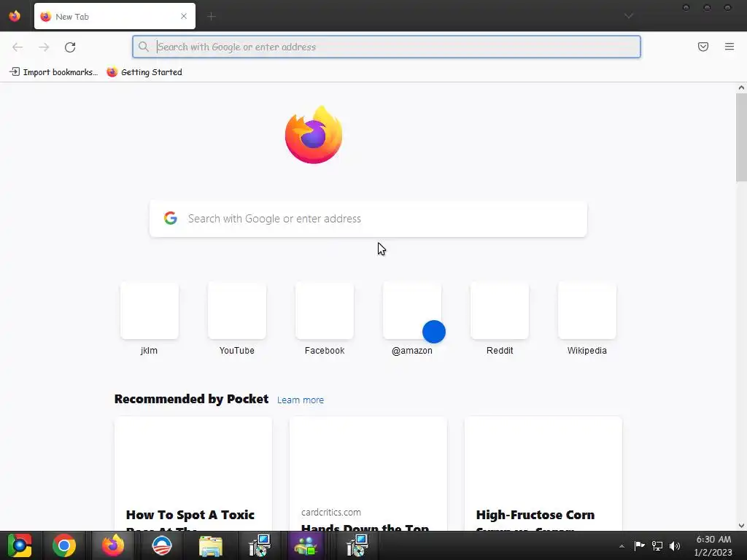Click the first taskbar icon before Google Chrome

pos(20,545)
